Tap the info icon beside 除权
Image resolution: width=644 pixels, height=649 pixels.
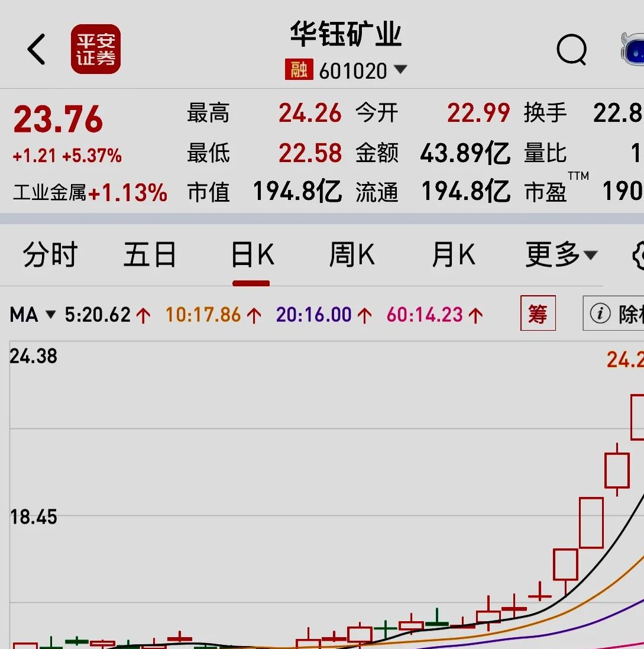click(x=600, y=314)
